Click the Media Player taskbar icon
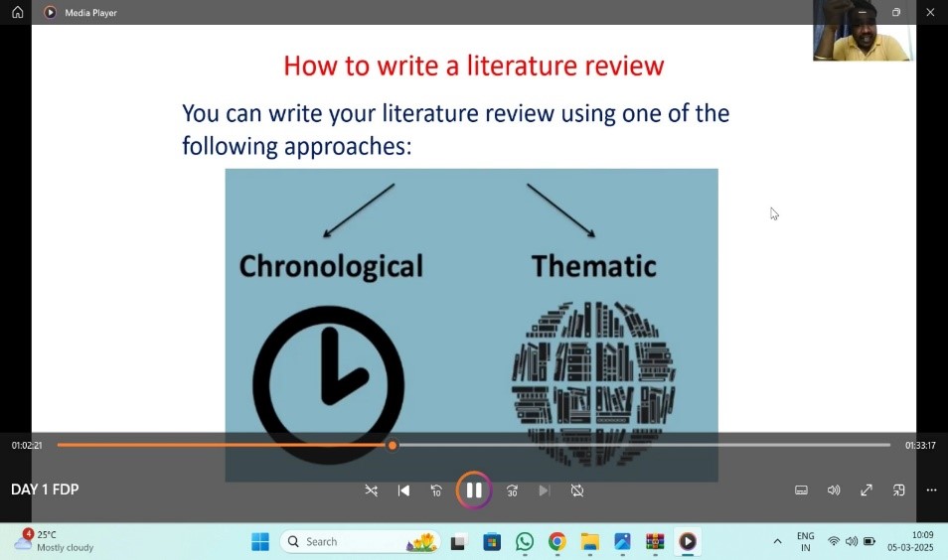This screenshot has width=948, height=560. coord(688,542)
